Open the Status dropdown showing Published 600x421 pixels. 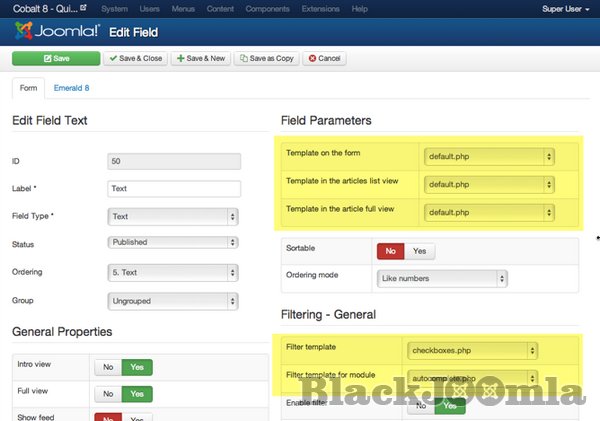[x=172, y=243]
